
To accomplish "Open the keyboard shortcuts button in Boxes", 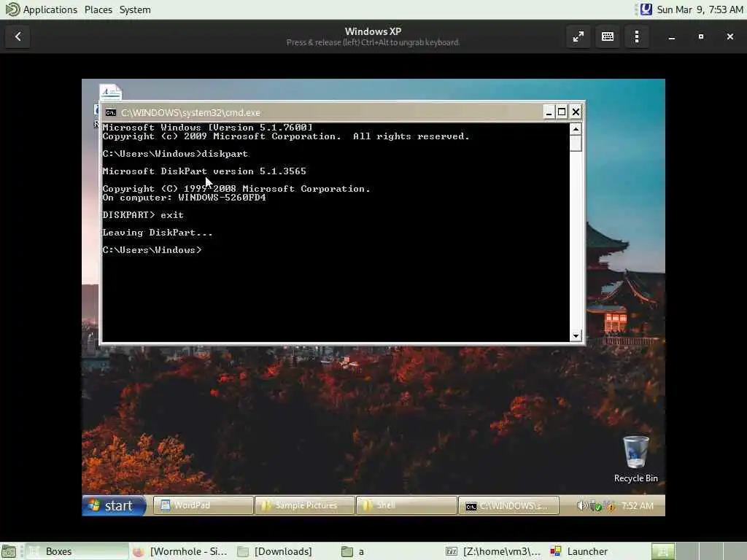I will [608, 36].
